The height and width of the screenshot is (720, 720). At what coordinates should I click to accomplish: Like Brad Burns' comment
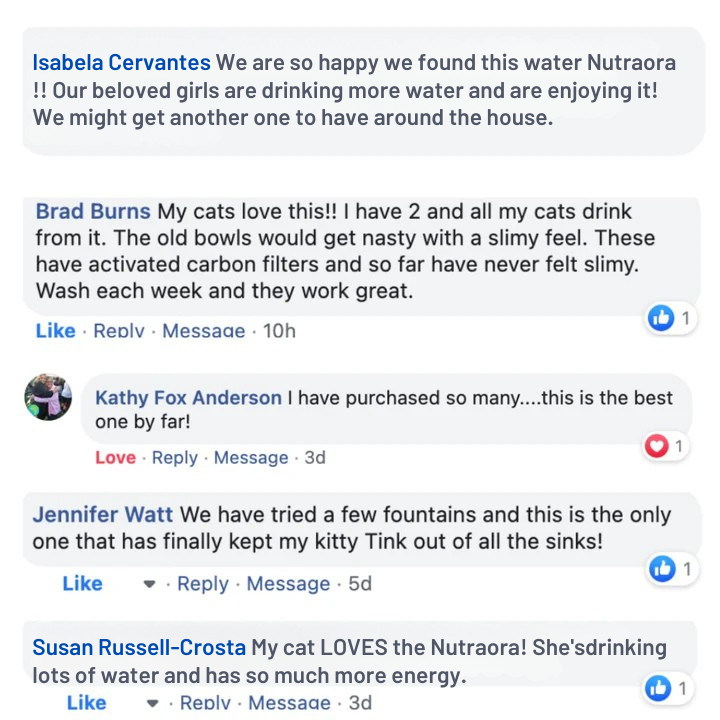coord(55,331)
